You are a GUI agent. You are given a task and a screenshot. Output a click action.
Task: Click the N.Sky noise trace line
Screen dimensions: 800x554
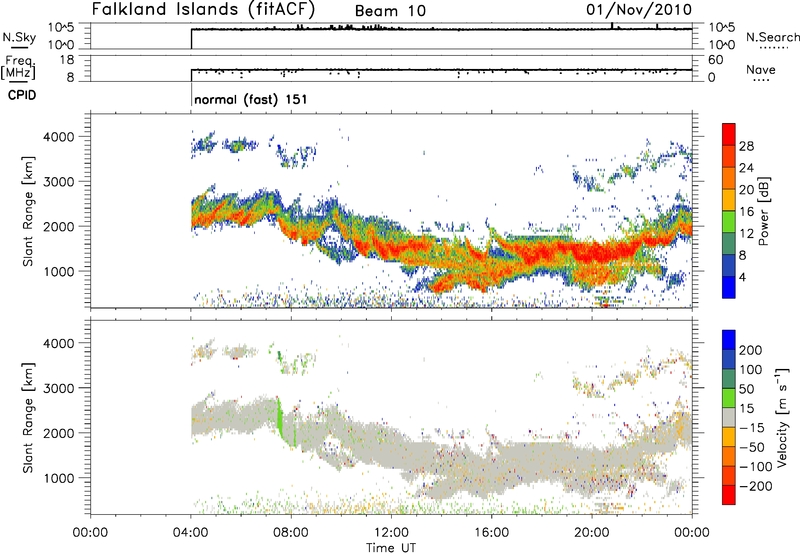[441, 29]
